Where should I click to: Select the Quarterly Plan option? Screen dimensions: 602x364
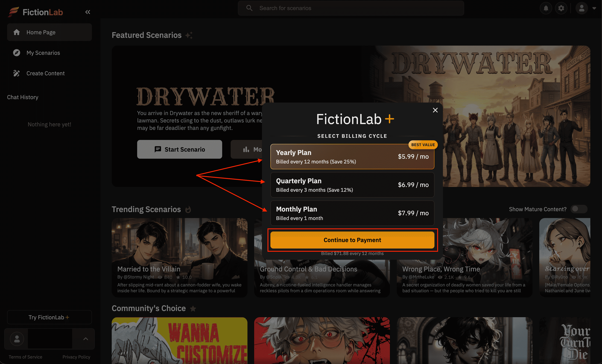pyautogui.click(x=352, y=185)
